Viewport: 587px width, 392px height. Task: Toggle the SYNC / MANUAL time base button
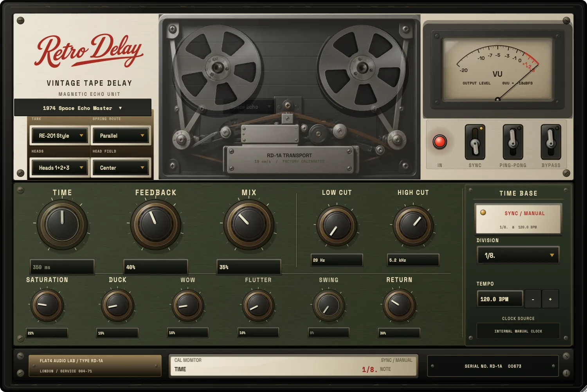click(519, 219)
